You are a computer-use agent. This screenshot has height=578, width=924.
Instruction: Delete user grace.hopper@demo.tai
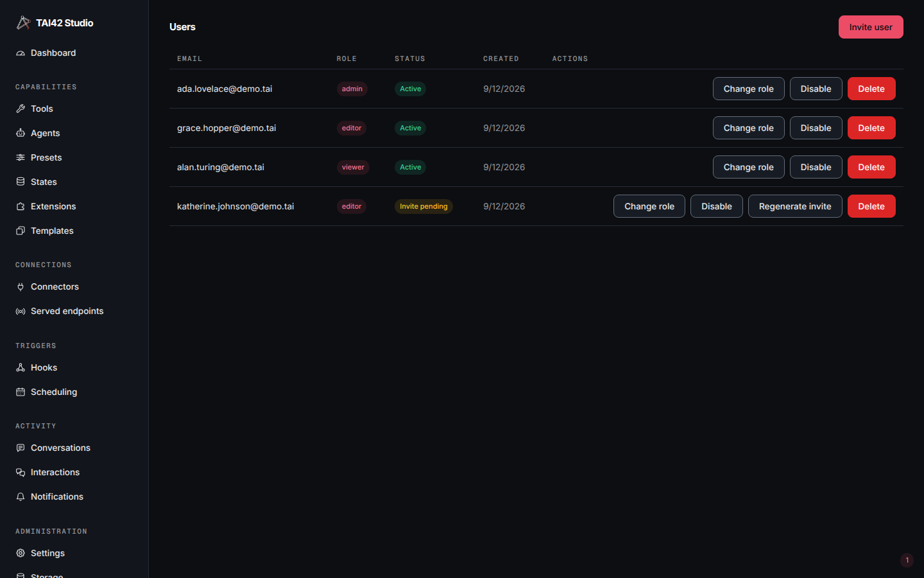click(x=871, y=128)
